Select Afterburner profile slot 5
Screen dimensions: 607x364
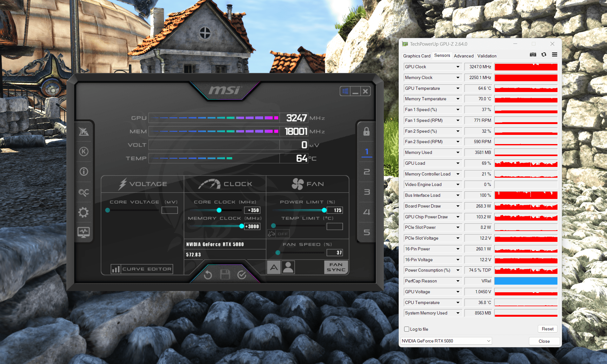367,232
